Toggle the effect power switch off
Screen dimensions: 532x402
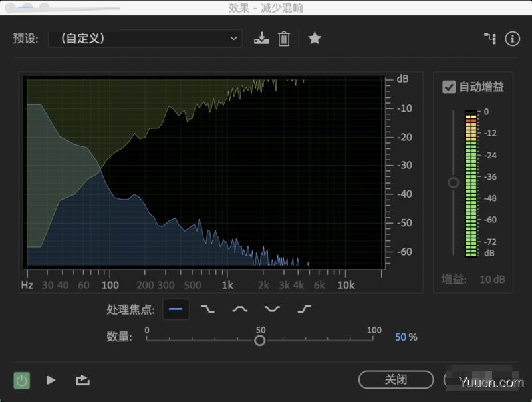click(22, 380)
